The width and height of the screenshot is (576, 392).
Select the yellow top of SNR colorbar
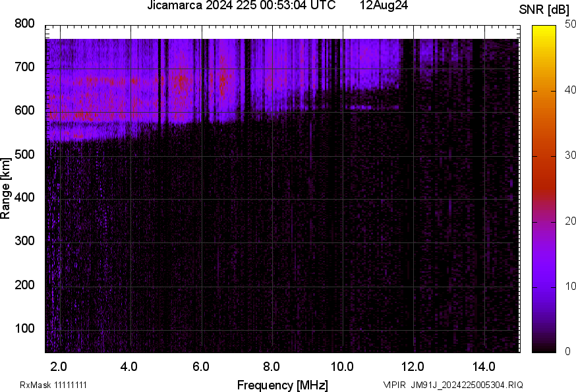(544, 30)
